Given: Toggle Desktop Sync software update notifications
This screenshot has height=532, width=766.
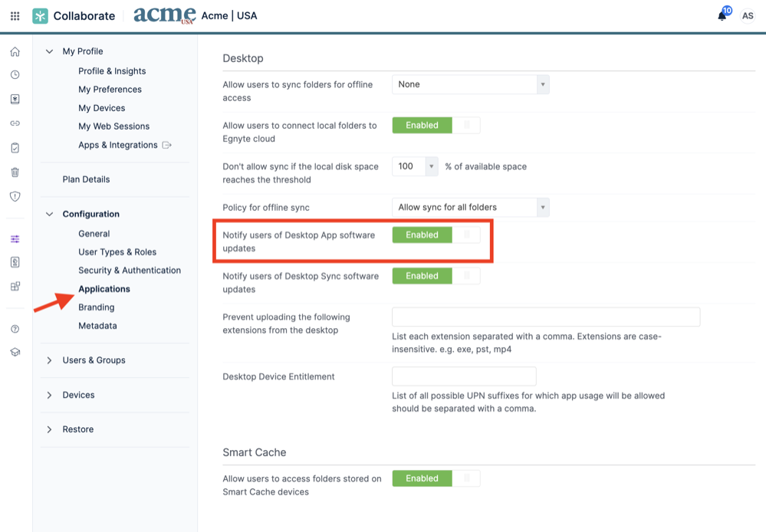Looking at the screenshot, I should pyautogui.click(x=436, y=276).
